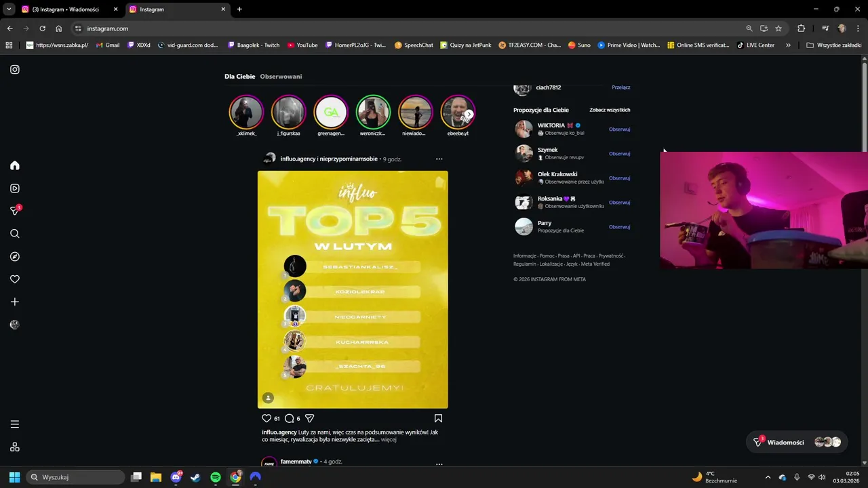Open Reels from the sidebar
868x488 pixels.
click(15, 188)
